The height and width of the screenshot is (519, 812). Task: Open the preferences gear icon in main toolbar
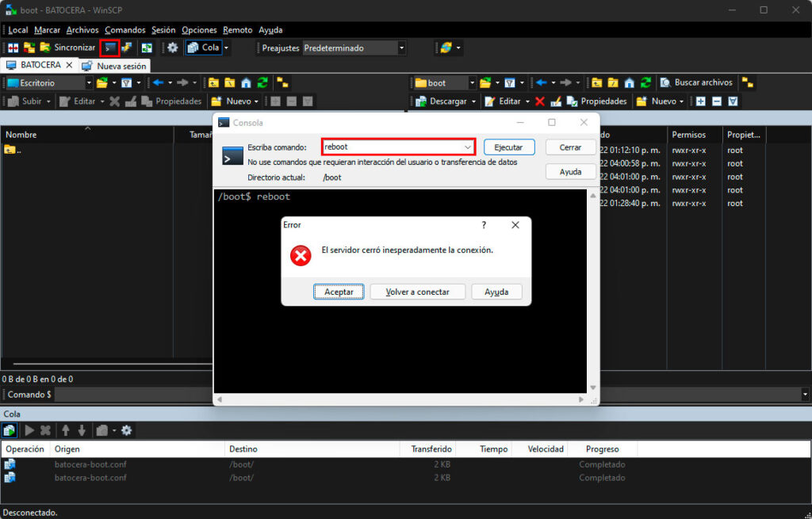tap(172, 48)
